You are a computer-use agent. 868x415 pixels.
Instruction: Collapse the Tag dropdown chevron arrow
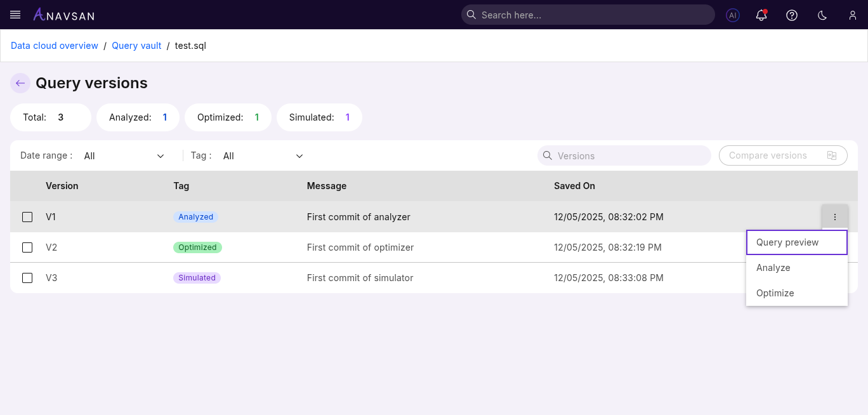click(299, 155)
